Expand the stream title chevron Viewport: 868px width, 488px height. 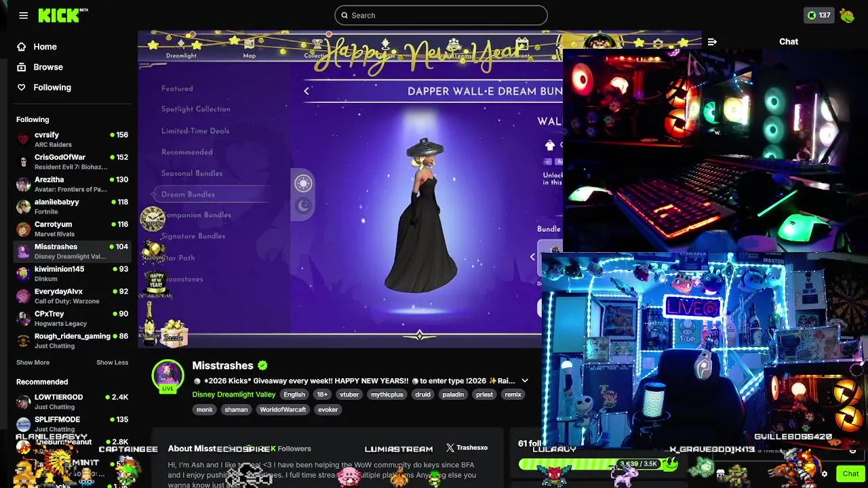(524, 381)
